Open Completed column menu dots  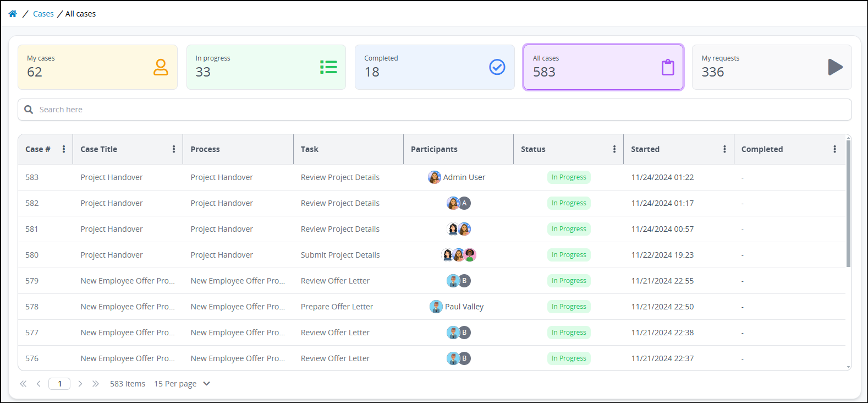click(834, 149)
